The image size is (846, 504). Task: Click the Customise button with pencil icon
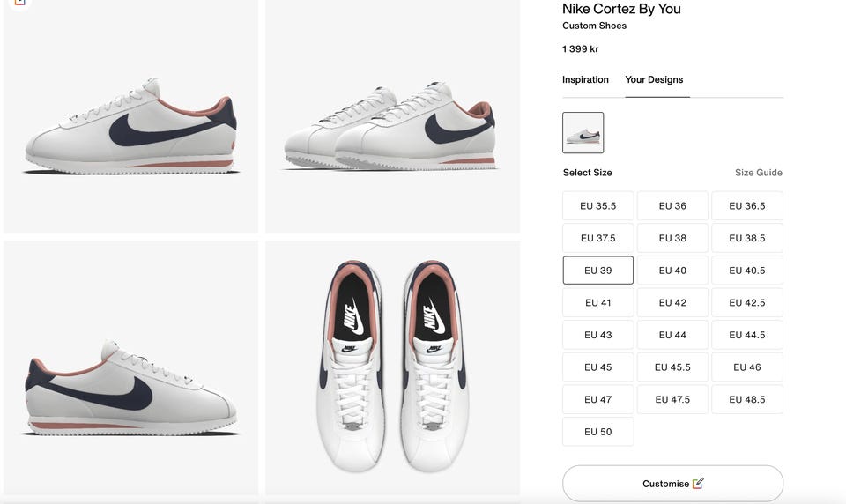pos(672,484)
